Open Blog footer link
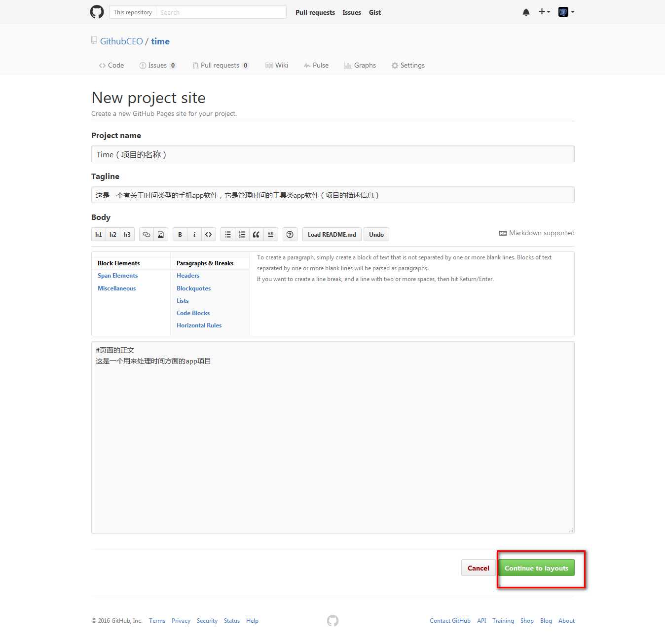This screenshot has width=665, height=644. coord(546,621)
